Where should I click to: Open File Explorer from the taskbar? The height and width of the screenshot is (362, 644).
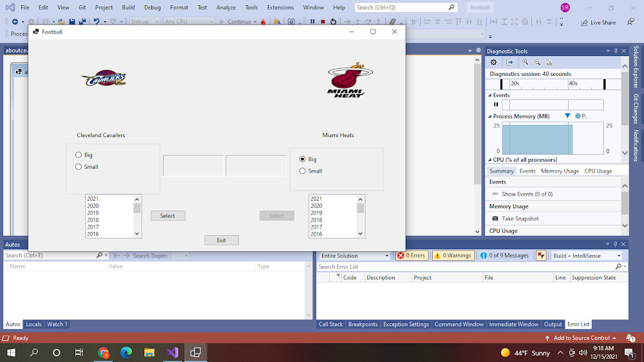point(149,352)
